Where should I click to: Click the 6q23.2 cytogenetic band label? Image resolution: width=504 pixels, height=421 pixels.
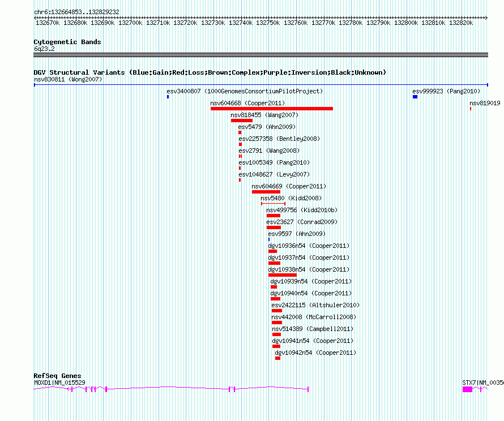click(x=44, y=49)
